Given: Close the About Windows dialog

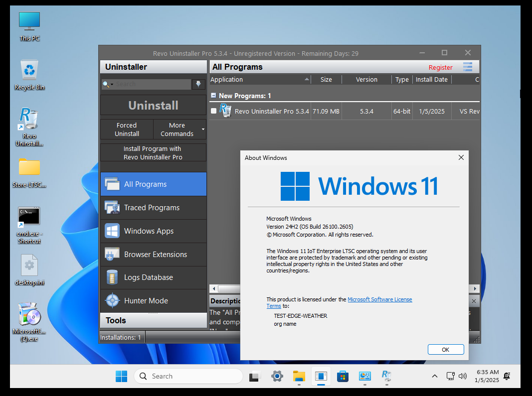Looking at the screenshot, I should click(461, 157).
